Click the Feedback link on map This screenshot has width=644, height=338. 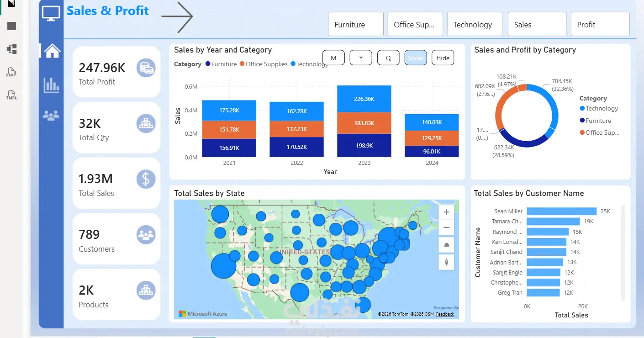tap(445, 314)
